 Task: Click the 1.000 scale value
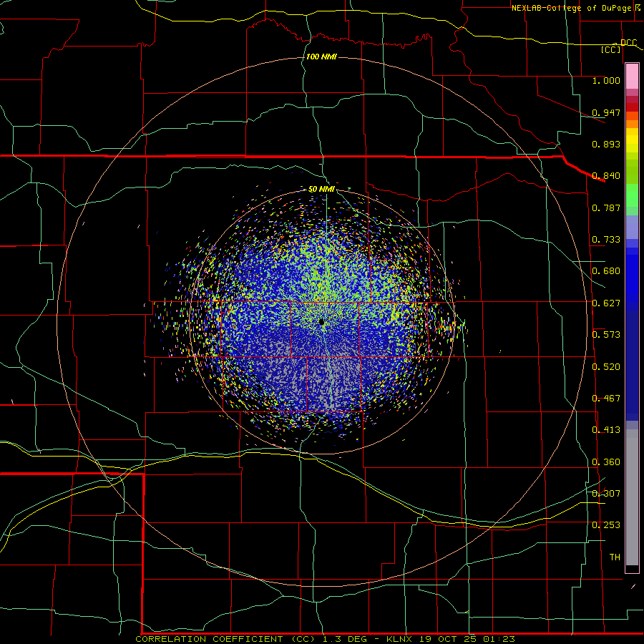pos(606,80)
